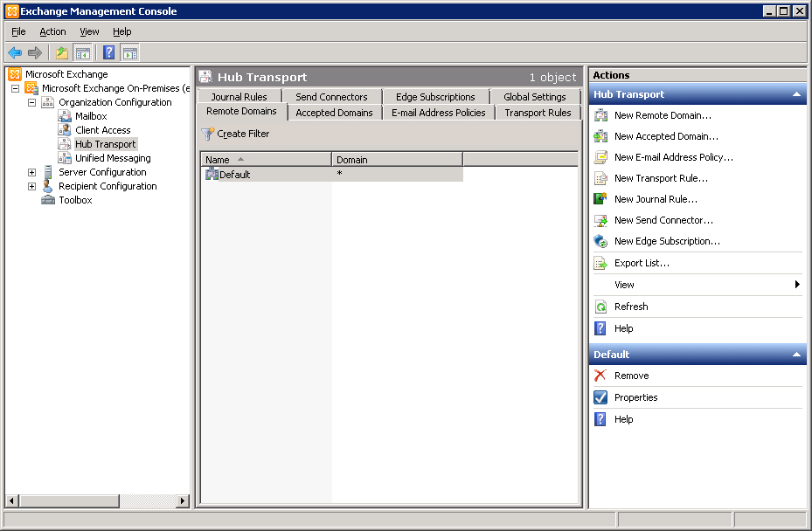
Task: Select Organization Configuration tree label
Action: (x=115, y=102)
